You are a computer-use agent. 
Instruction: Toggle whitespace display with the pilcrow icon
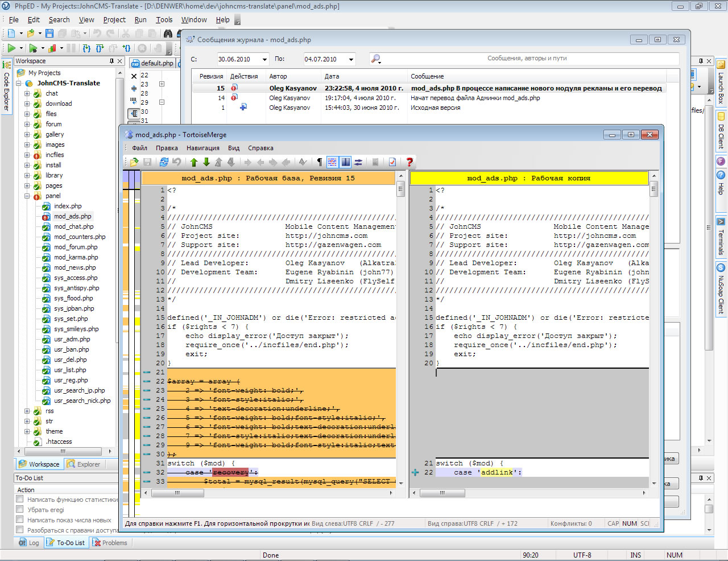[319, 162]
